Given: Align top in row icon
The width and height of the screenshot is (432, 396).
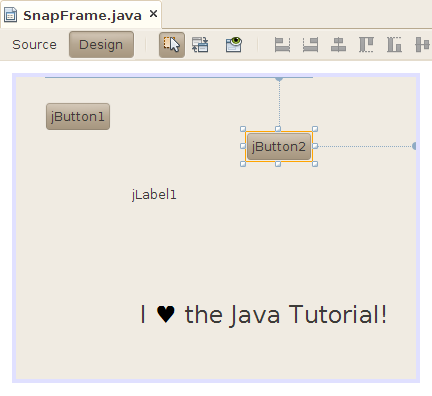Looking at the screenshot, I should [x=366, y=45].
